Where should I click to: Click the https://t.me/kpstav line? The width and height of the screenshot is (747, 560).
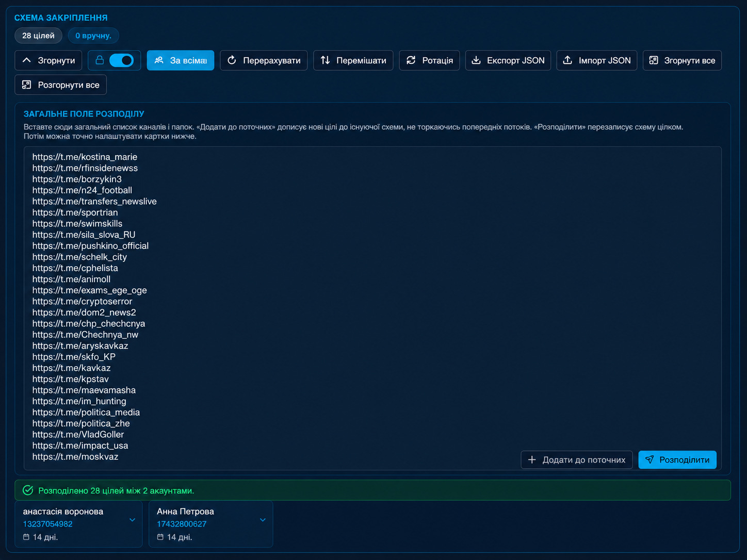pos(70,379)
